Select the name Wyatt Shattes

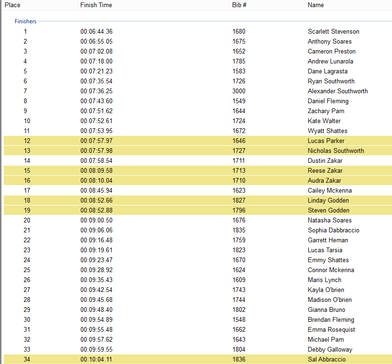pyautogui.click(x=327, y=131)
